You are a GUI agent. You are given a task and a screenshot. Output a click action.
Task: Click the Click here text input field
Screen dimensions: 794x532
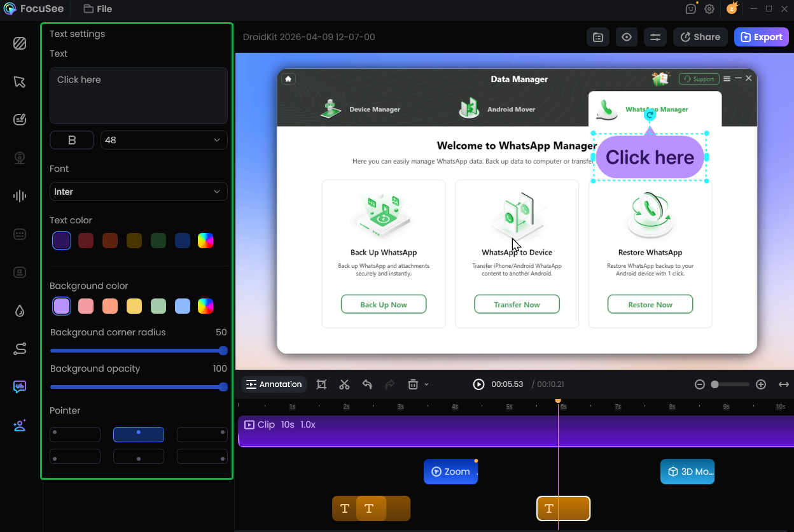click(x=138, y=95)
